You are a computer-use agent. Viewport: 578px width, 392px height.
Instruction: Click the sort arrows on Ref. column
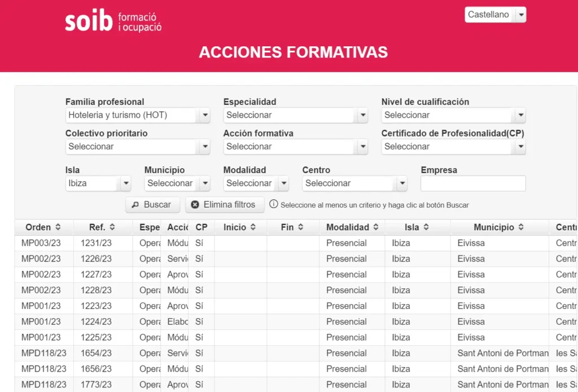(112, 227)
